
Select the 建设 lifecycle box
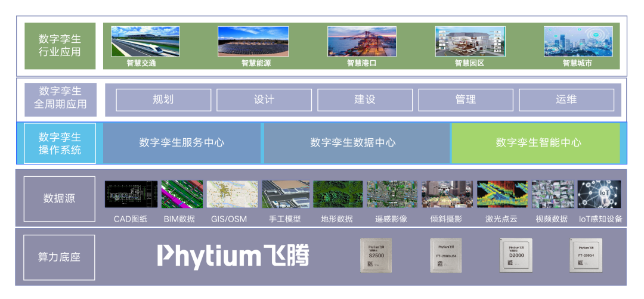click(x=365, y=99)
